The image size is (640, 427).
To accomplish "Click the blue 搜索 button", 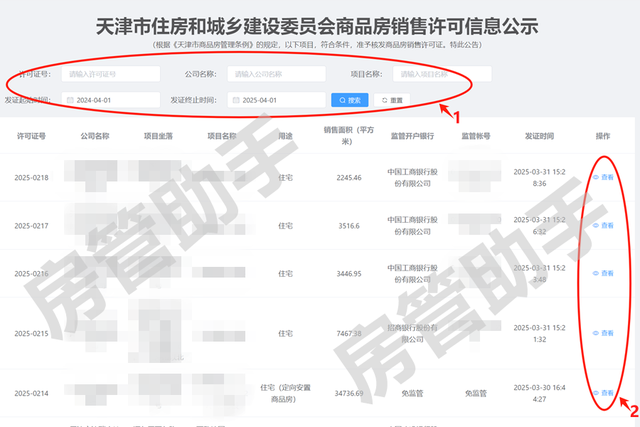I will click(350, 100).
